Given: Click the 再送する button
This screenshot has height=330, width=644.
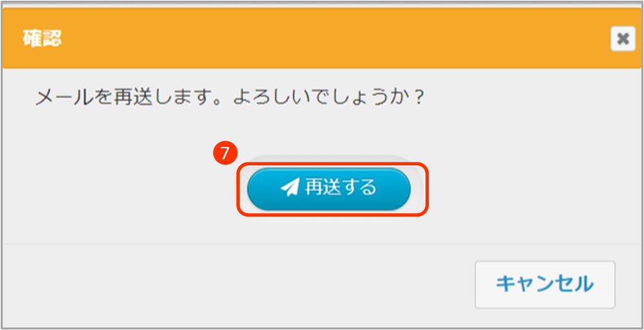Looking at the screenshot, I should [x=328, y=189].
